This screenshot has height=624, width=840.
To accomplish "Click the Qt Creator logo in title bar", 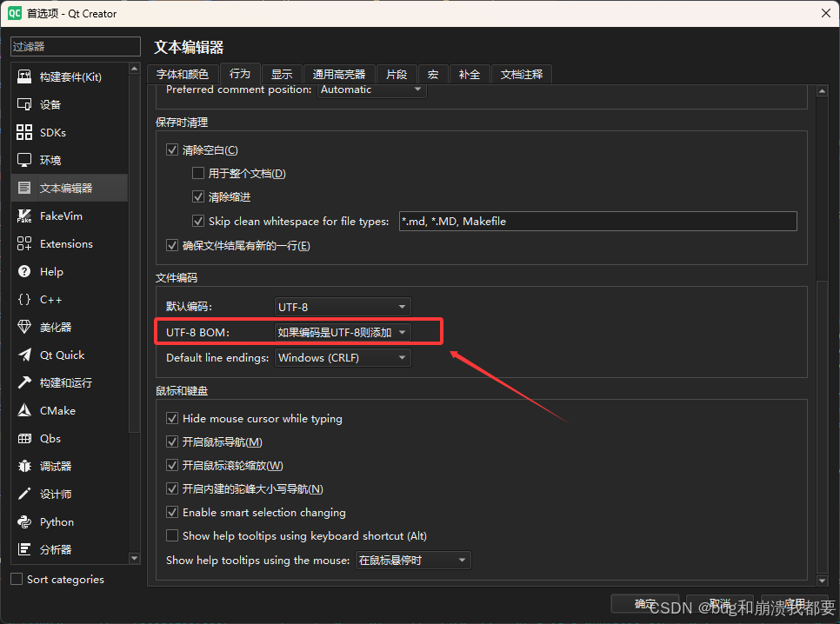I will tap(15, 13).
